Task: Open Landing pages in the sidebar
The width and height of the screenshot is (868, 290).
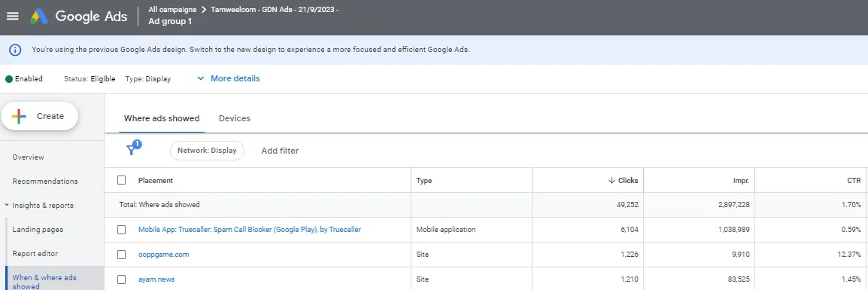Action: pyautogui.click(x=38, y=229)
